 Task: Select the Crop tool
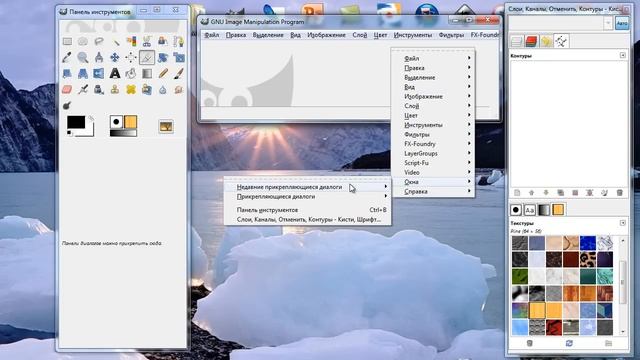click(x=147, y=57)
